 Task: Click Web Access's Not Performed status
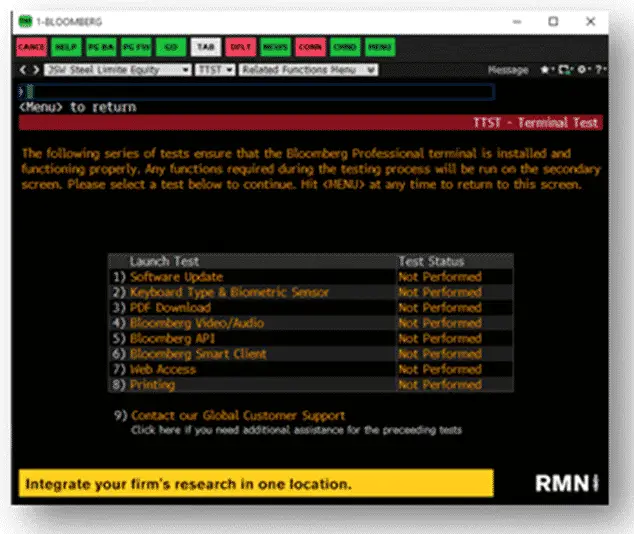pyautogui.click(x=440, y=369)
